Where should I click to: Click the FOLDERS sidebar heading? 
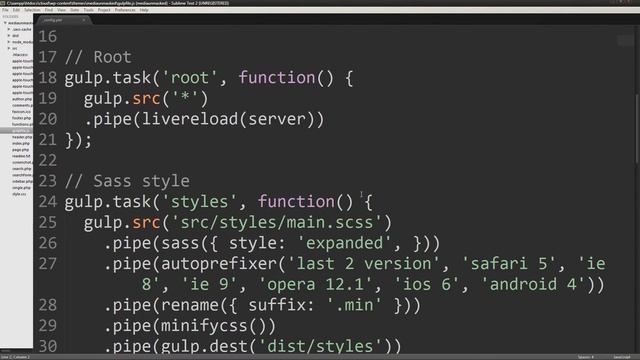pyautogui.click(x=11, y=17)
